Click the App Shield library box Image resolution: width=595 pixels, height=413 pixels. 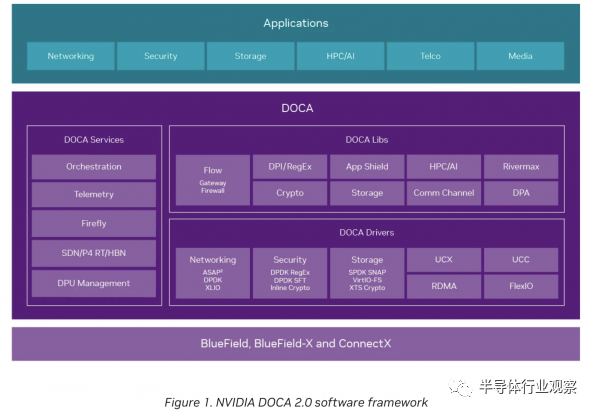pyautogui.click(x=367, y=167)
